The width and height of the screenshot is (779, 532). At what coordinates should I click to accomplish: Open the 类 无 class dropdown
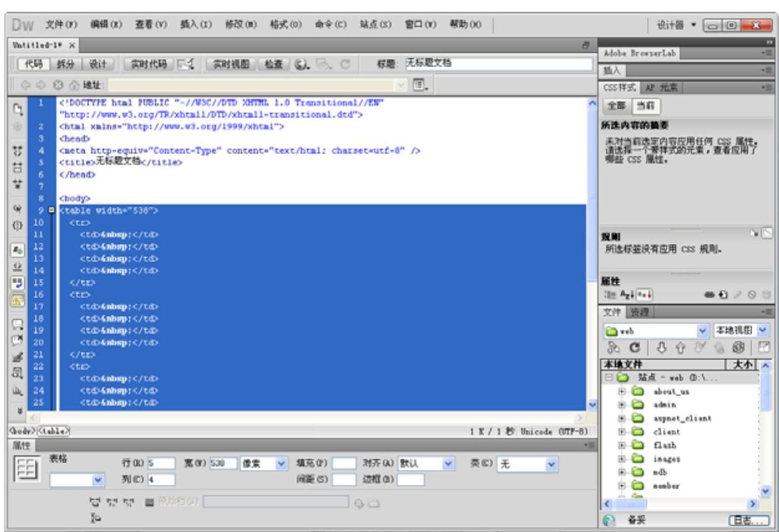(x=528, y=464)
